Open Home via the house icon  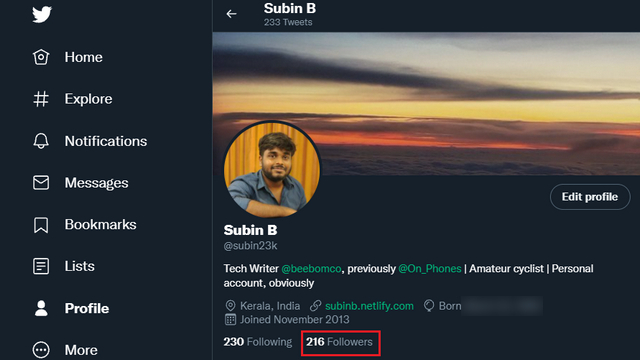[41, 57]
